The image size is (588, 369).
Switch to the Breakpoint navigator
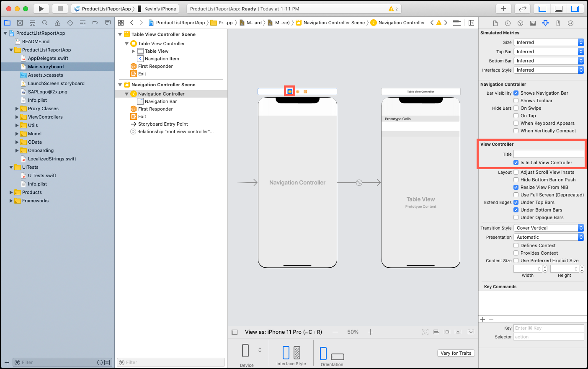(x=95, y=23)
